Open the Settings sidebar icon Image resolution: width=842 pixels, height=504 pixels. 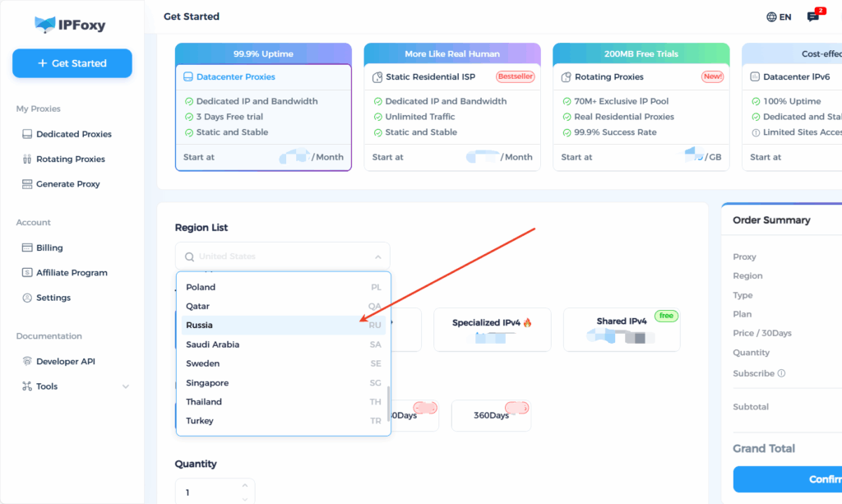[x=27, y=298]
